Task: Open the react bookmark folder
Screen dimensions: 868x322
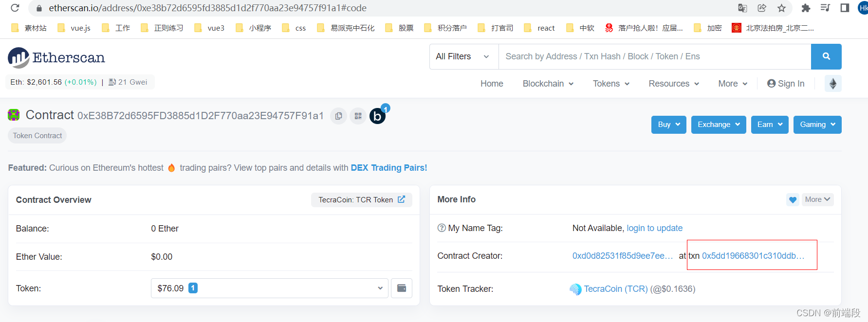Action: click(x=539, y=28)
